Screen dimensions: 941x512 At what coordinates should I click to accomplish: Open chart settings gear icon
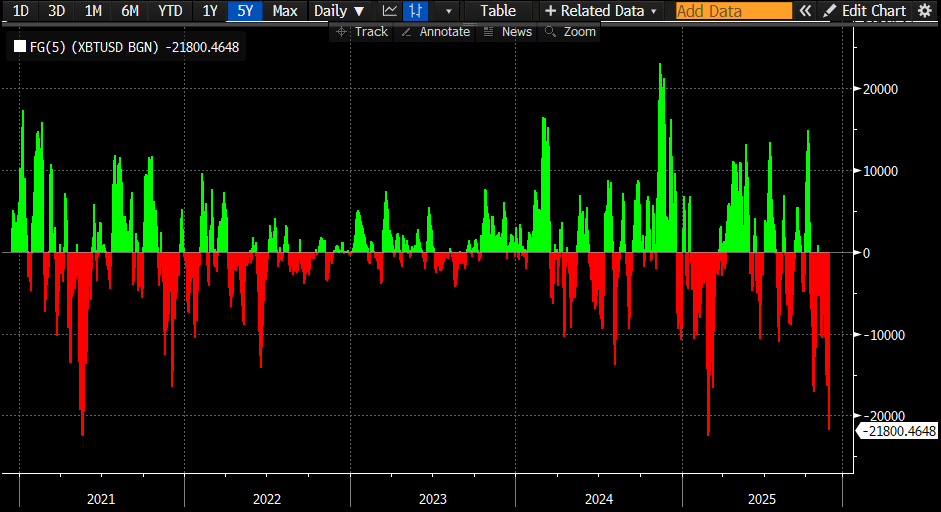click(x=924, y=11)
